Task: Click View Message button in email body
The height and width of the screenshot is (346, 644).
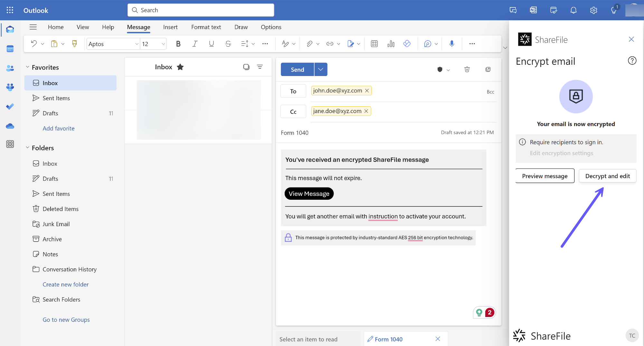Action: (309, 194)
